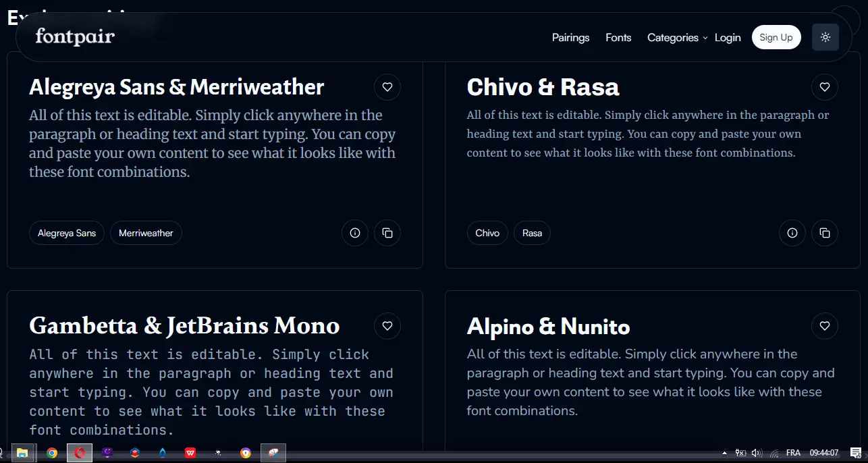Screen dimensions: 868x463
Task: Favorite the Chivo & Rasa pairing
Action: point(825,87)
